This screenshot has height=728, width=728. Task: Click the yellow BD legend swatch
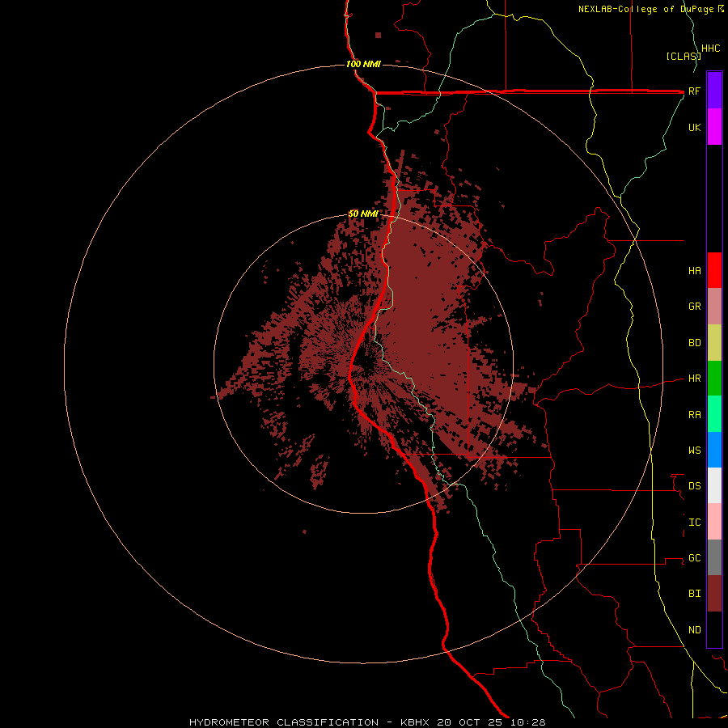714,343
